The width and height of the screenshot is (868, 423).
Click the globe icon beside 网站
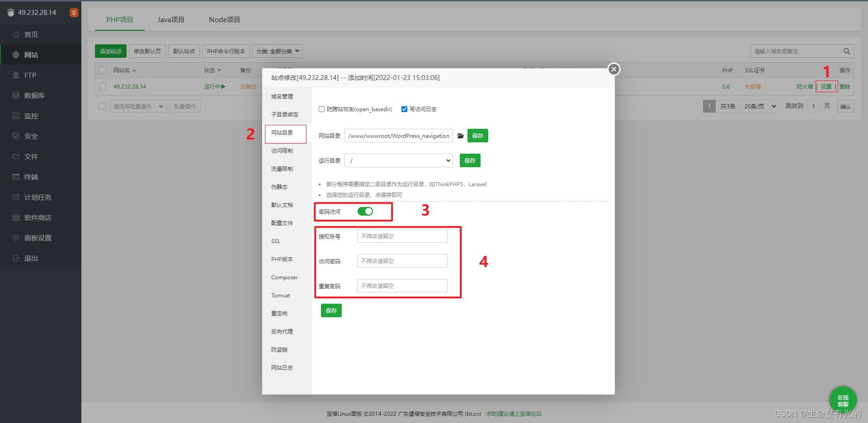click(x=16, y=55)
